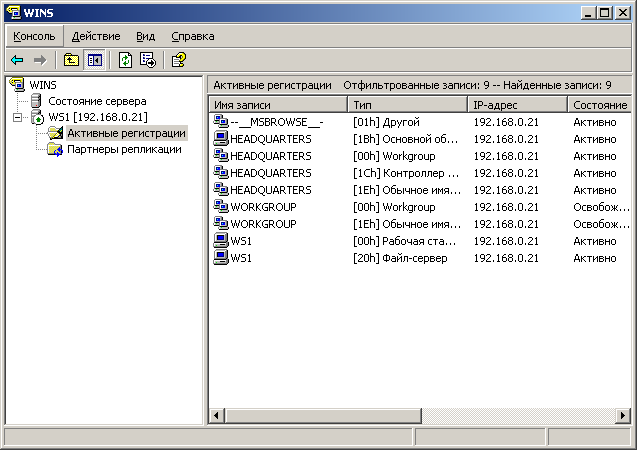Click icon of WORKGROUP [1Eh] record
Screen dimensions: 637x450
[x=221, y=224]
